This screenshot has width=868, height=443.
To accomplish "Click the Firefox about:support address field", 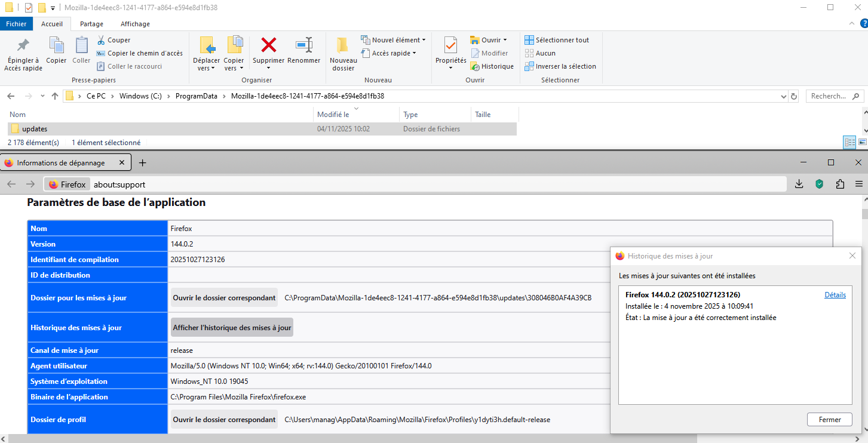I will [415, 184].
